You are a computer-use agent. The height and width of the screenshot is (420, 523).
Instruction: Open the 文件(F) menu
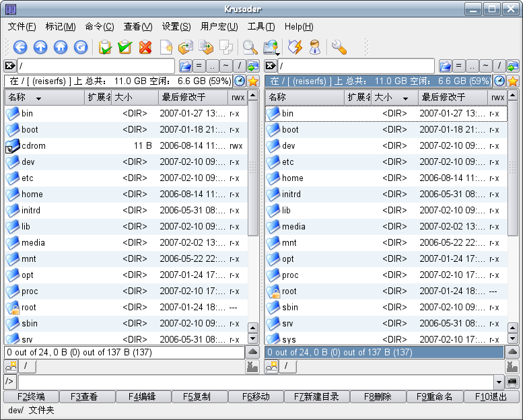[22, 26]
